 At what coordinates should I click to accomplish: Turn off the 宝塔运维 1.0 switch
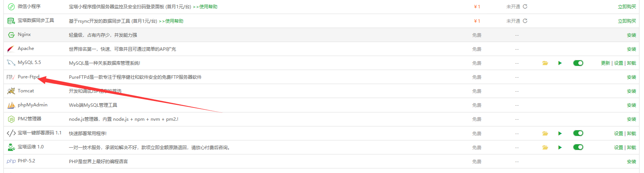pos(578,147)
